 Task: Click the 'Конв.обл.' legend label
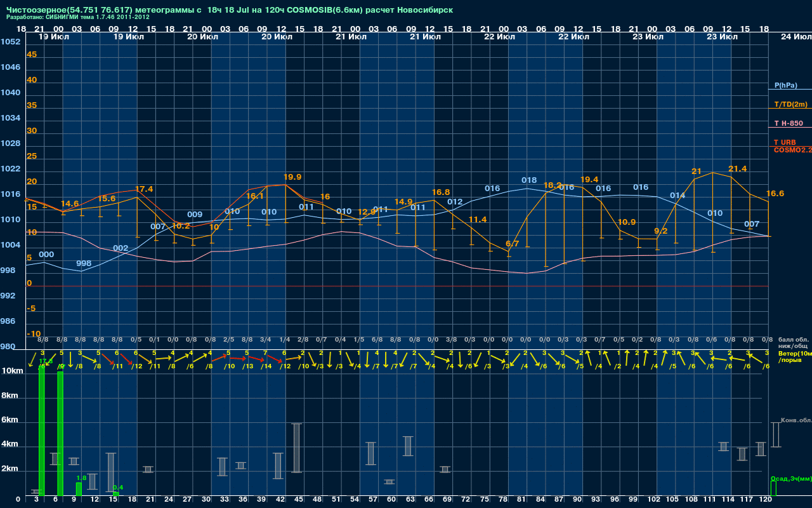click(x=796, y=420)
